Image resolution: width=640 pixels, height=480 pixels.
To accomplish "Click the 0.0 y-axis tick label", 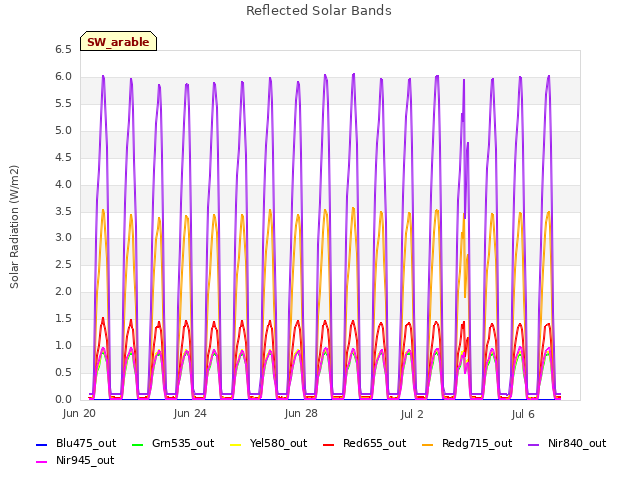I will [63, 400].
